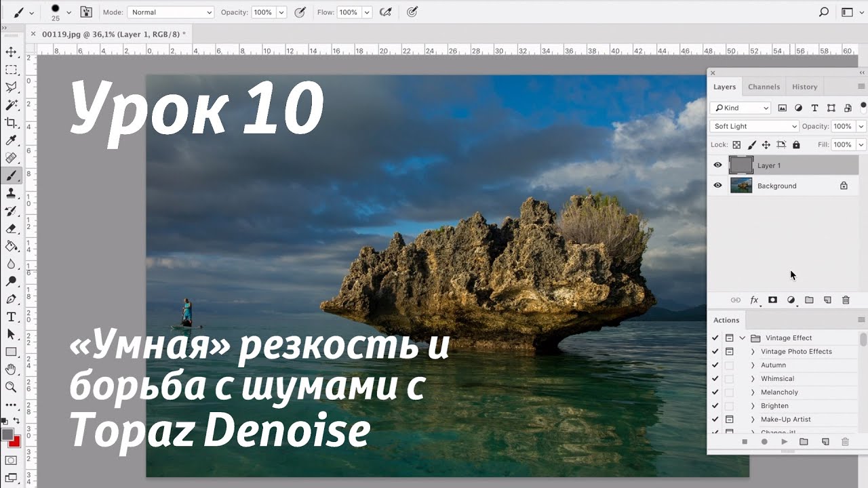Select the Hand tool
This screenshot has height=488, width=868.
(x=11, y=369)
